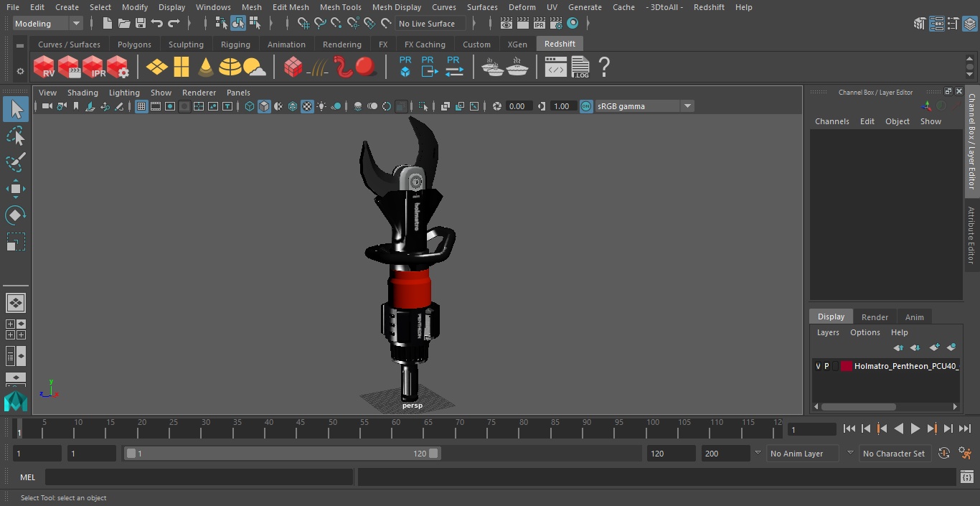Viewport: 980px width, 506px height.
Task: Toggle viewport grid display button
Action: coord(141,106)
